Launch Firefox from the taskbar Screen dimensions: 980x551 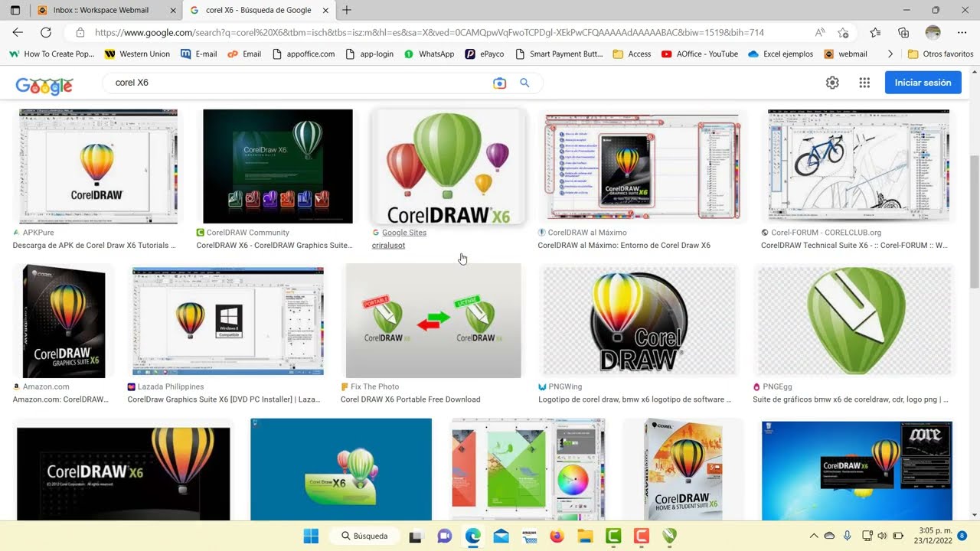557,536
